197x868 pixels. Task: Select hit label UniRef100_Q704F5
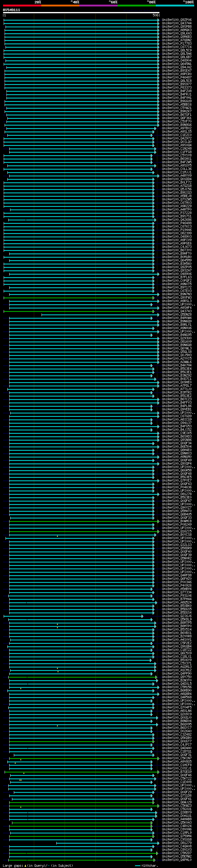point(177,707)
